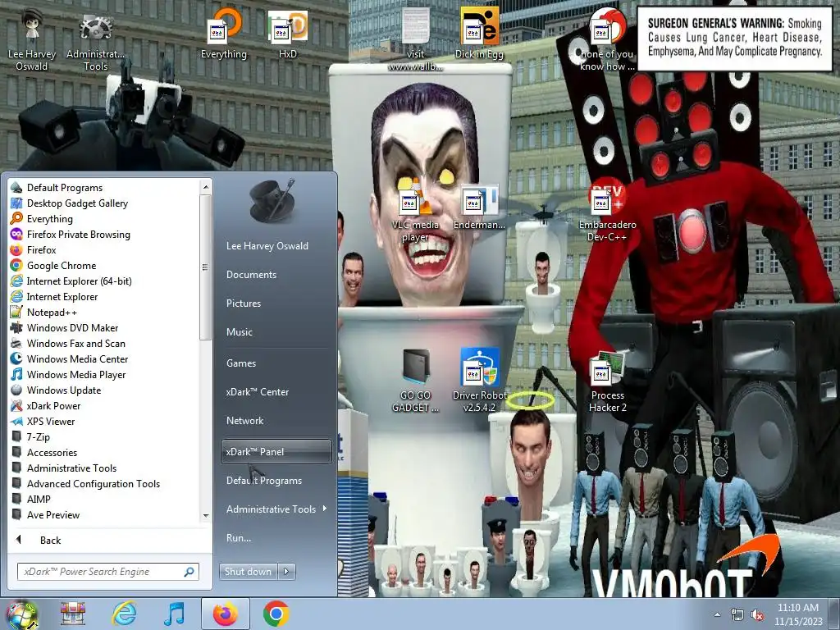This screenshot has width=840, height=630.
Task: Open Firefox Private Browsing
Action: (x=78, y=234)
